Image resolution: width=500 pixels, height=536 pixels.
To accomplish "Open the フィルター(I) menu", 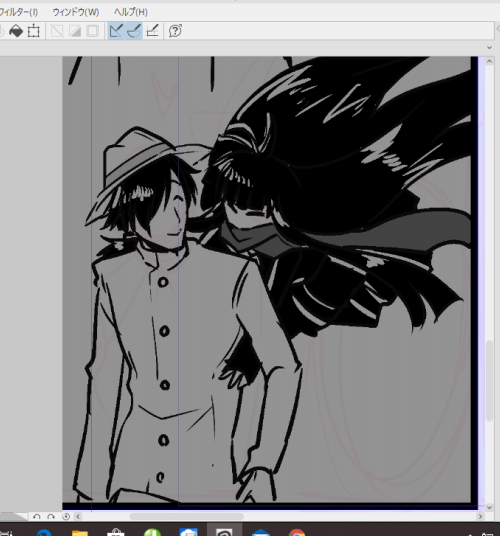I will [x=18, y=12].
